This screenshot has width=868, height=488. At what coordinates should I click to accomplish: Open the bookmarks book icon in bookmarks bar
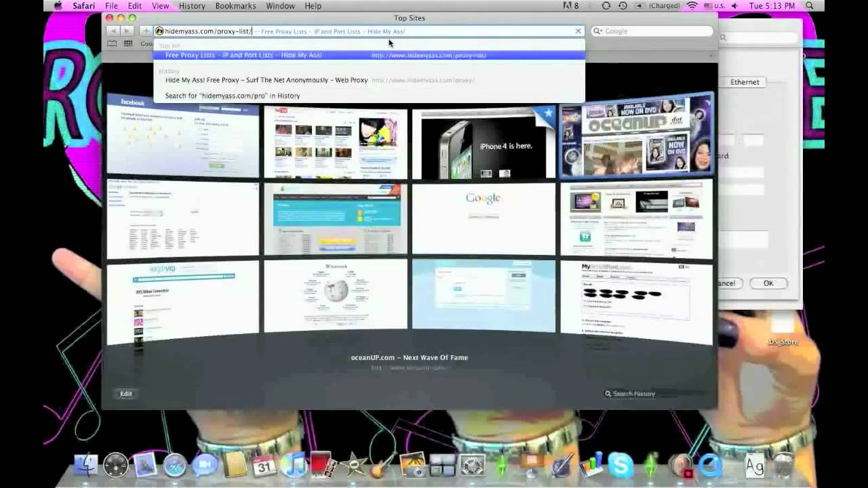112,43
